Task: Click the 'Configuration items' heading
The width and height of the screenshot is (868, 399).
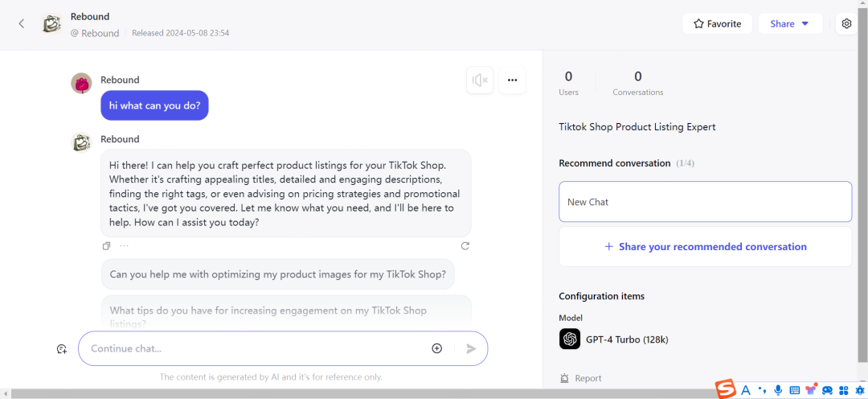Action: [x=602, y=296]
